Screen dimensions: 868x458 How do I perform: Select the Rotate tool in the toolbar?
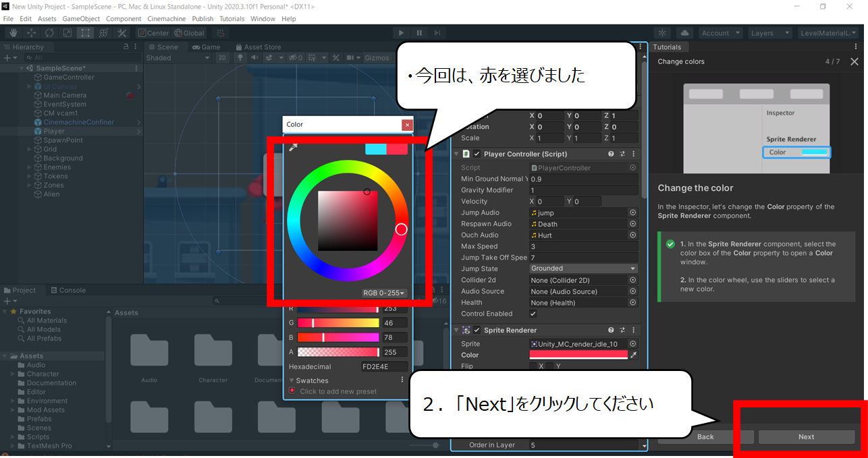(x=50, y=33)
